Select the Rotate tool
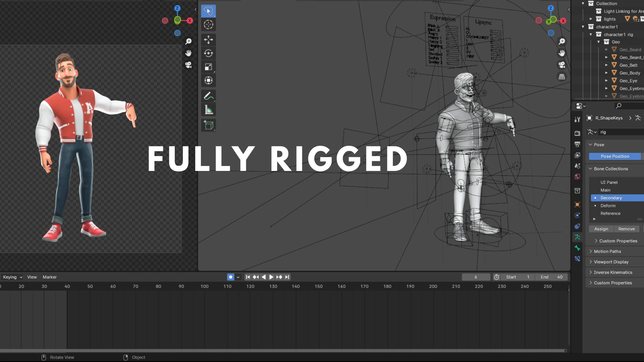 208,53
